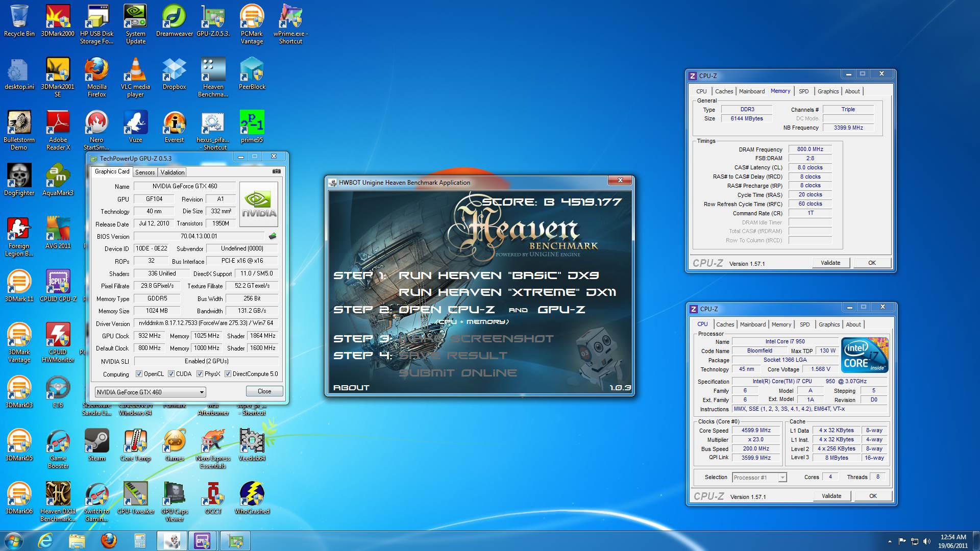Open wPrime.exe shortcut on desktop
This screenshot has height=551, width=980.
pos(290,24)
